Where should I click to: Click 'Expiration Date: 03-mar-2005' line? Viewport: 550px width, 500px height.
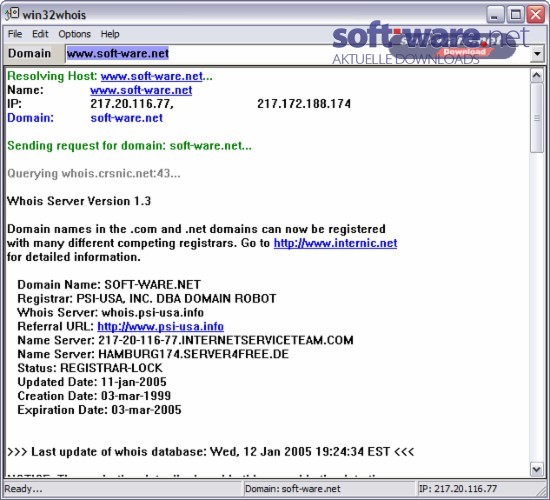tap(99, 410)
